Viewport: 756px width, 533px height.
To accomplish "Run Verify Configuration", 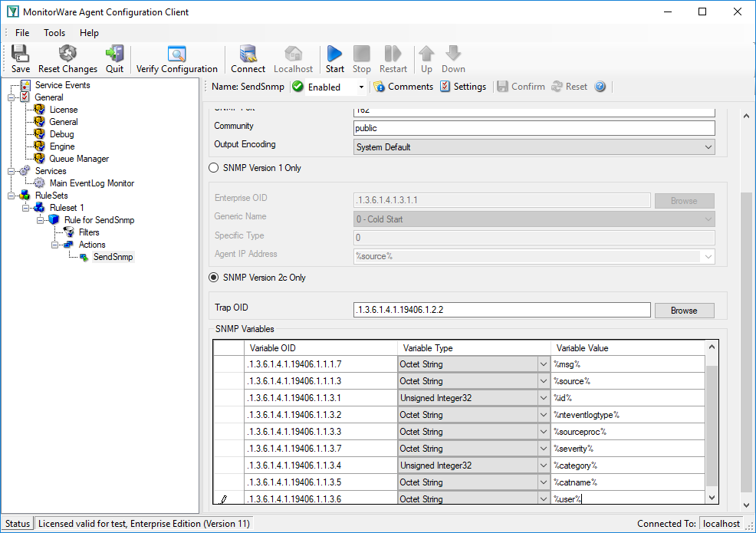I will click(x=177, y=59).
